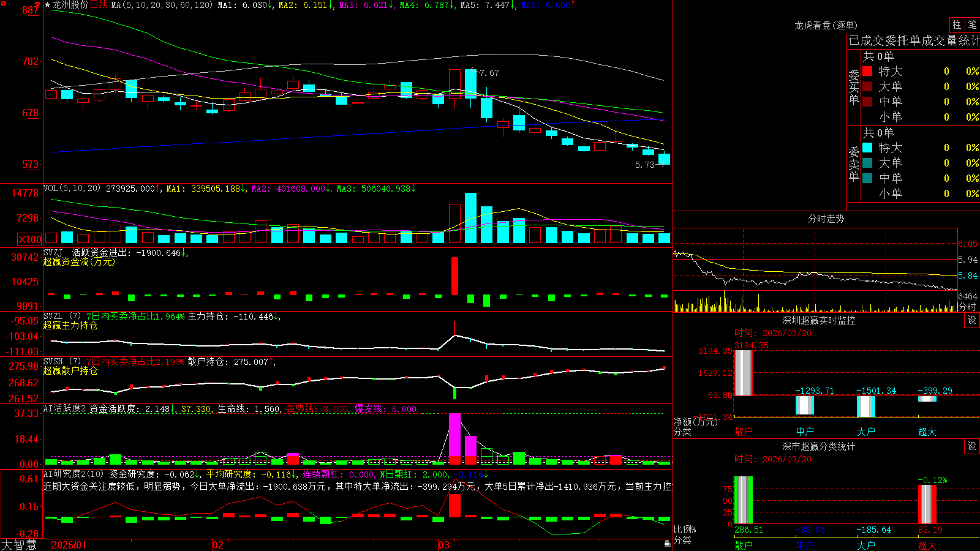Click the 已成交委托单成交量统计 header
Screen dimensions: 980x551
pyautogui.click(x=914, y=40)
